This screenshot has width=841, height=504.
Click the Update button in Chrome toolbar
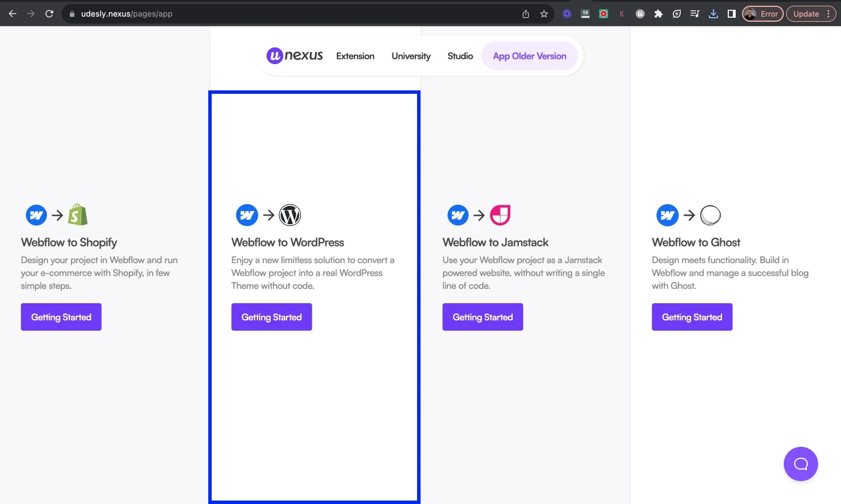[811, 14]
